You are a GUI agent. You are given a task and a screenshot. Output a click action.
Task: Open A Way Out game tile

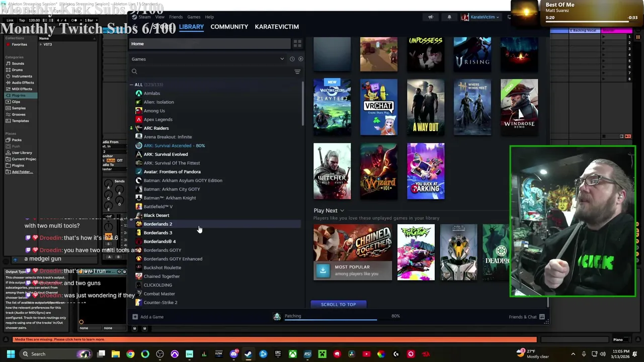pyautogui.click(x=426, y=107)
